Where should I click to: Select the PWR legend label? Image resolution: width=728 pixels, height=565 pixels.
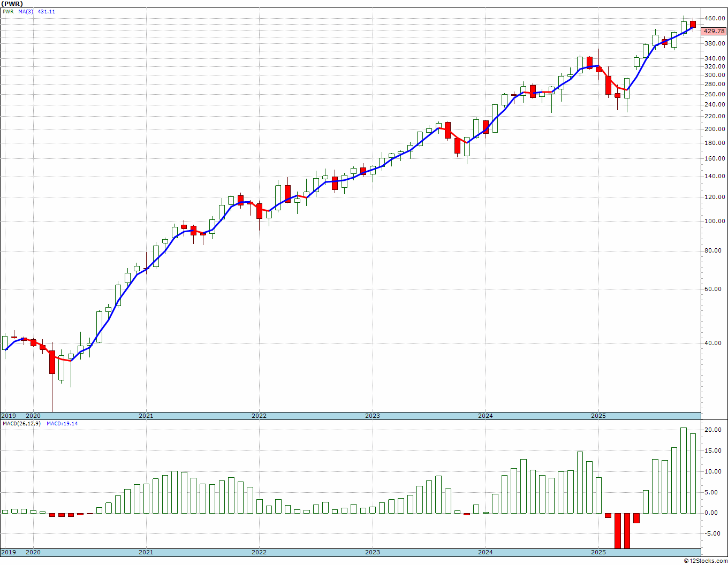(8, 12)
